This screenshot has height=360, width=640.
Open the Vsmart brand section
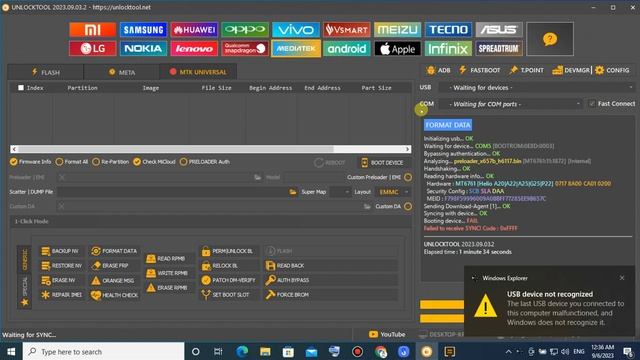pos(346,29)
